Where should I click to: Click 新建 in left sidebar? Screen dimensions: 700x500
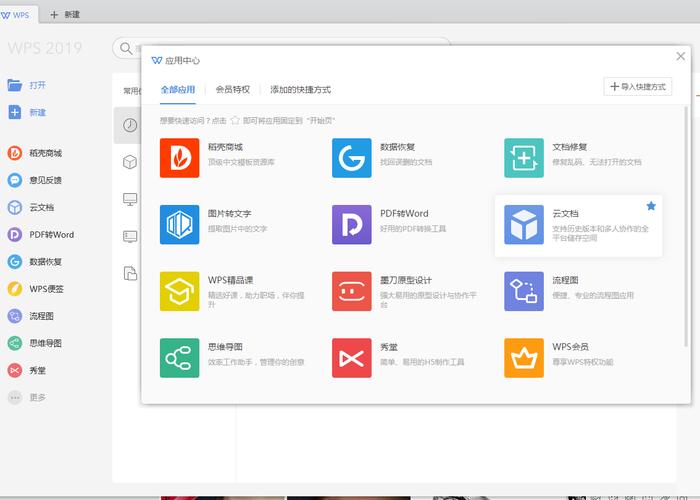(27, 112)
